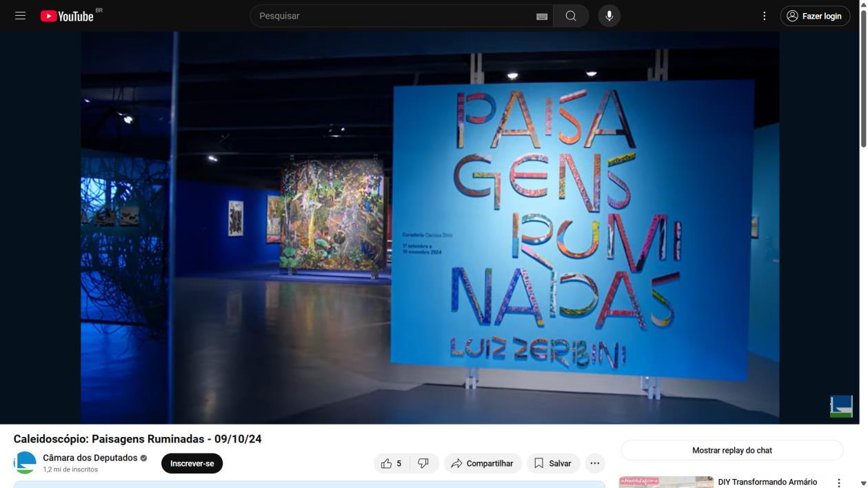Open the hamburger guide menu
This screenshot has width=868, height=488.
pyautogui.click(x=21, y=16)
